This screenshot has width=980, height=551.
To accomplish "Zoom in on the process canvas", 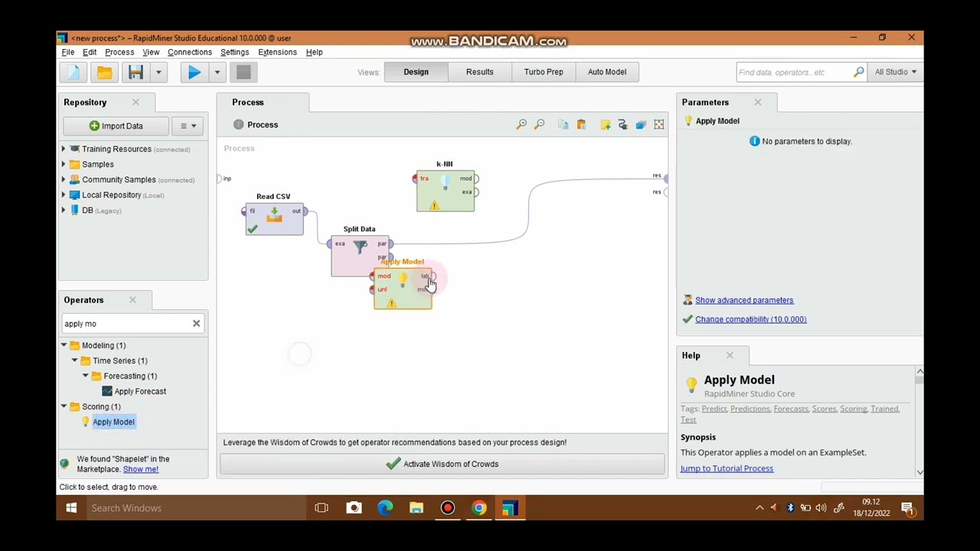I will coord(521,125).
